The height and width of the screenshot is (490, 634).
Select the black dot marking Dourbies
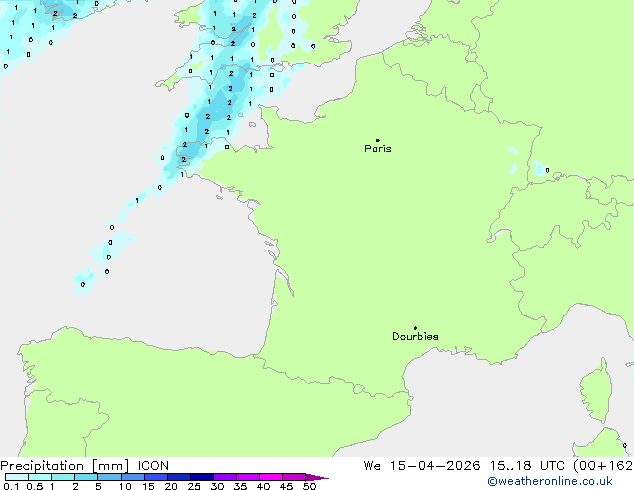pyautogui.click(x=415, y=328)
